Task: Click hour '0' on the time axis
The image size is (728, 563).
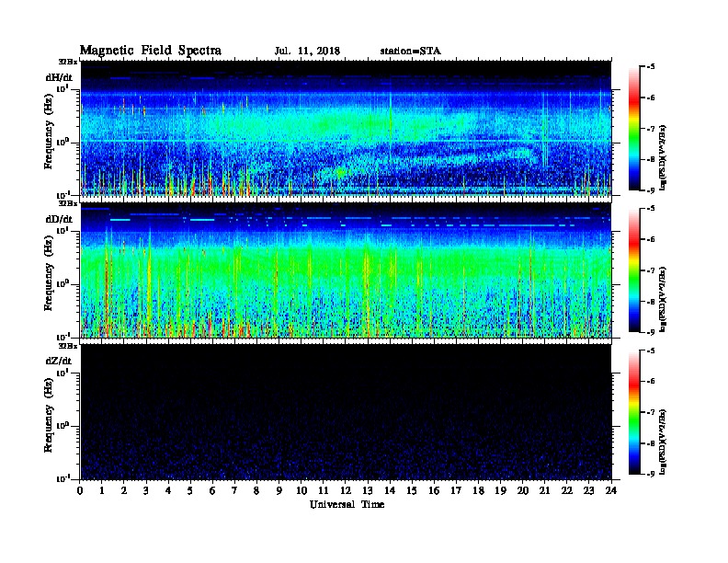Action: click(80, 491)
